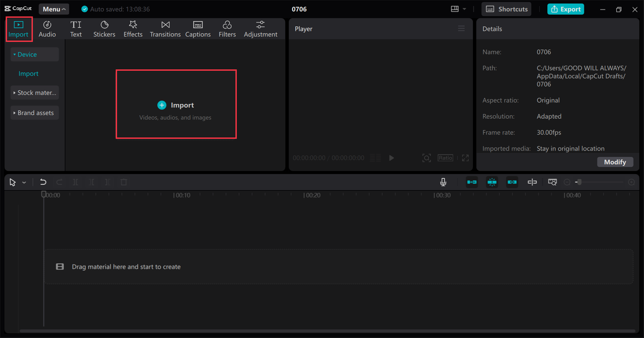Expand the Brand assets section
The height and width of the screenshot is (338, 644).
point(35,113)
